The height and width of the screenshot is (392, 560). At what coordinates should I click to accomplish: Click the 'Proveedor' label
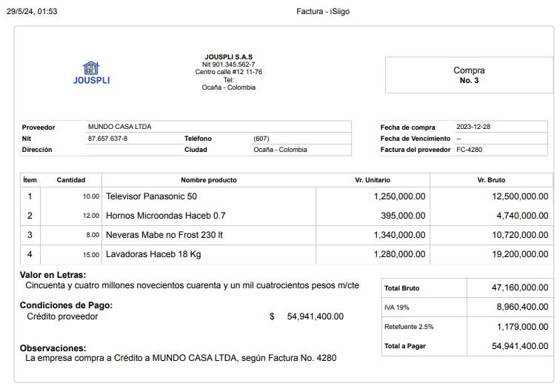click(39, 127)
